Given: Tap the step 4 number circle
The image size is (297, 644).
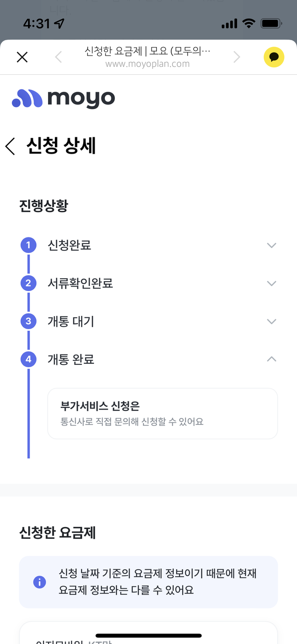Looking at the screenshot, I should point(28,359).
